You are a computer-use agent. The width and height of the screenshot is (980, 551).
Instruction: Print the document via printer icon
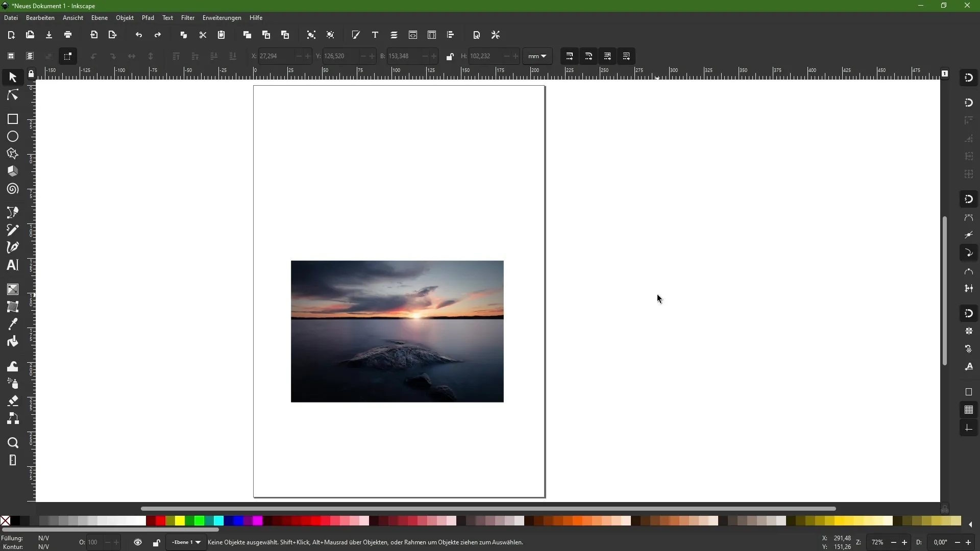click(x=68, y=35)
